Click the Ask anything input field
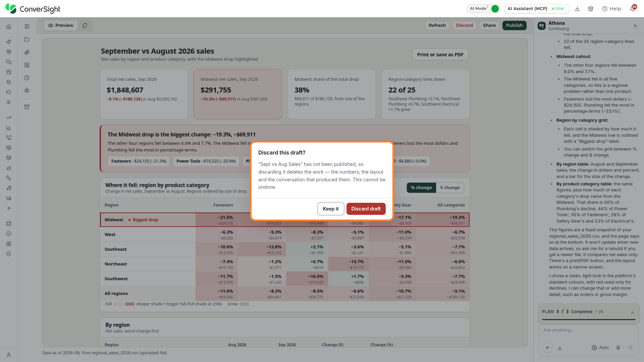This screenshot has width=644, height=362. (x=588, y=330)
